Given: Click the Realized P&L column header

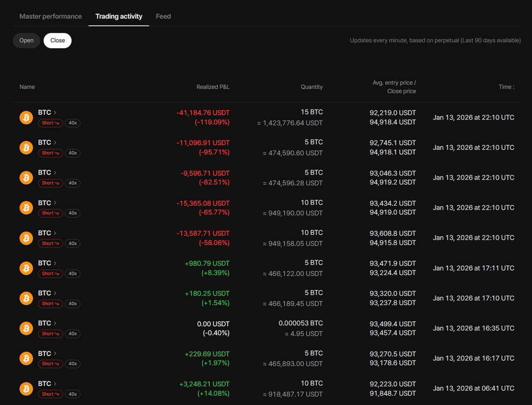Looking at the screenshot, I should (x=213, y=87).
